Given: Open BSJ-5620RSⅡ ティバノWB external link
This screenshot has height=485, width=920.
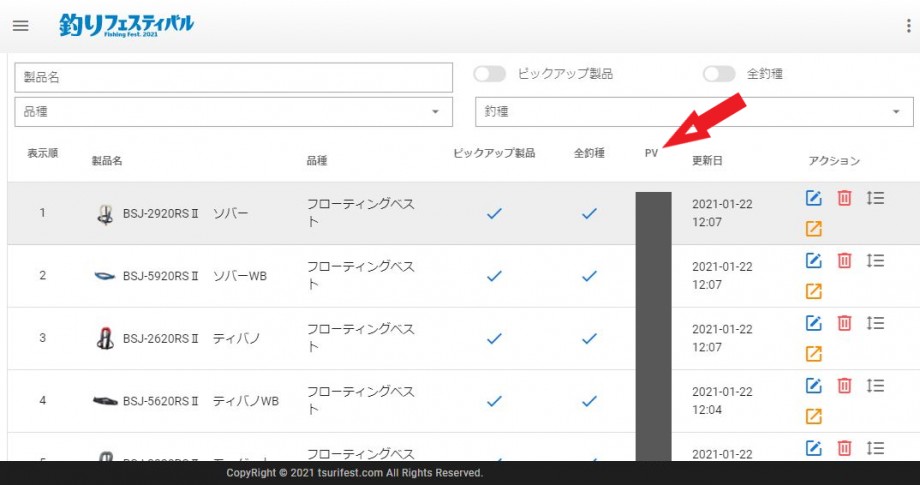Looking at the screenshot, I should point(813,416).
